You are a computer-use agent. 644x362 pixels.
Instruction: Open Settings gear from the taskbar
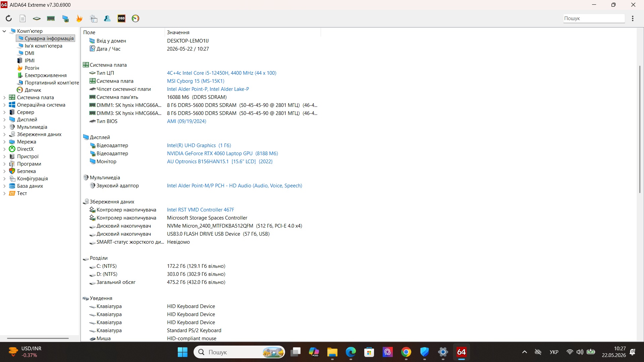tap(443, 352)
